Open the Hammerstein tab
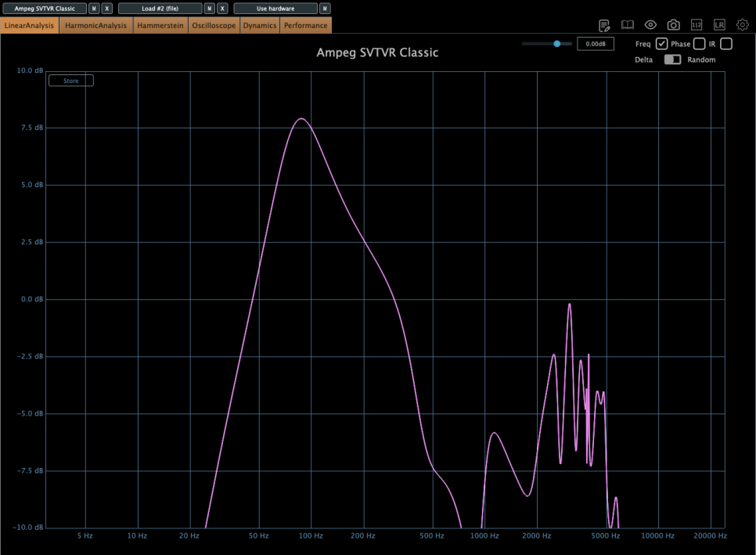Image resolution: width=756 pixels, height=555 pixels. (x=160, y=26)
